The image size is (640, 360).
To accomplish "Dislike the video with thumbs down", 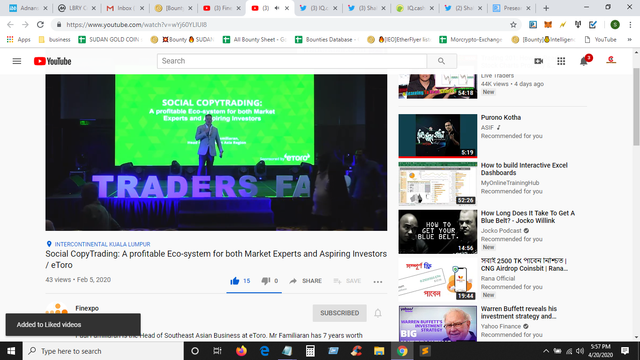I will [x=265, y=281].
